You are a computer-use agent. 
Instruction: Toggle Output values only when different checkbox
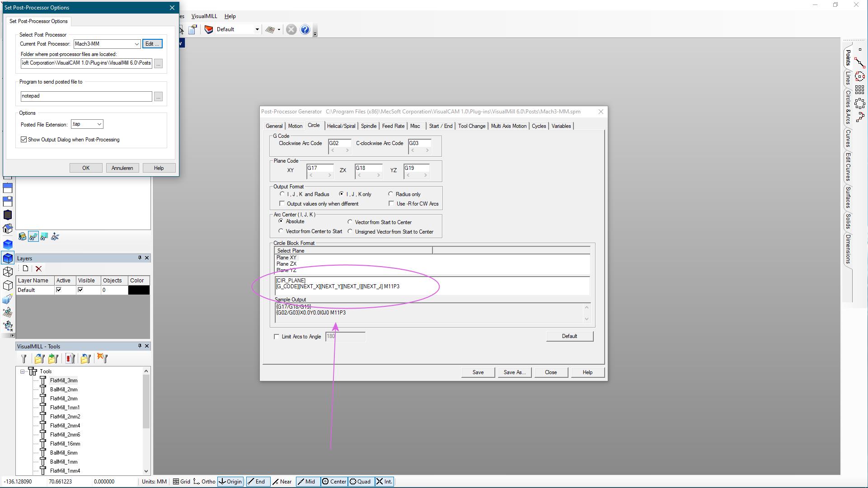[x=282, y=204]
